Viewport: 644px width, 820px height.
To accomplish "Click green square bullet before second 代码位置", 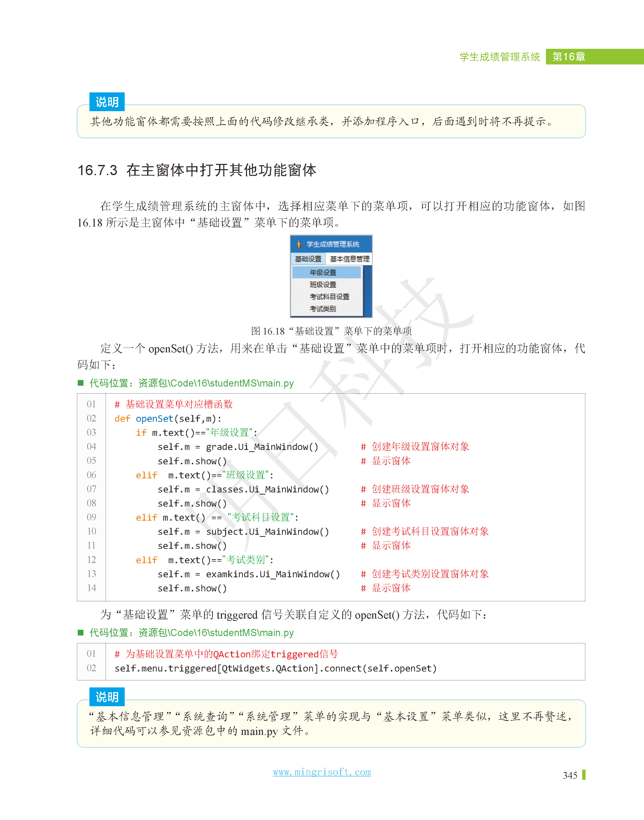I will point(80,632).
